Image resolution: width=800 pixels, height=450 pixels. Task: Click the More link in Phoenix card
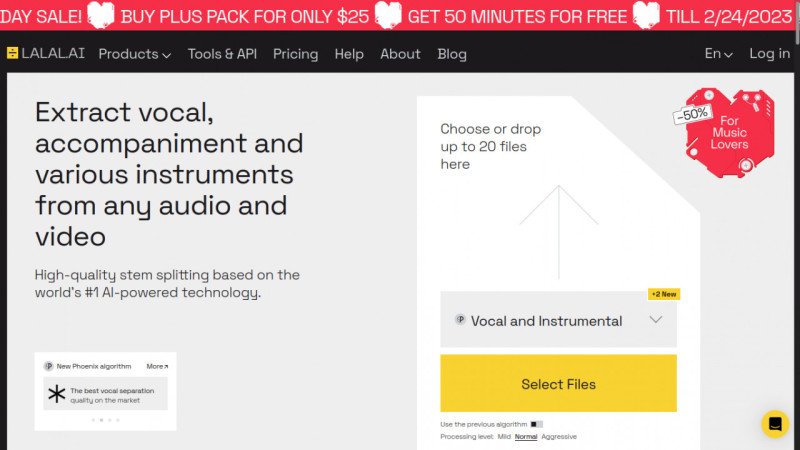pyautogui.click(x=157, y=366)
